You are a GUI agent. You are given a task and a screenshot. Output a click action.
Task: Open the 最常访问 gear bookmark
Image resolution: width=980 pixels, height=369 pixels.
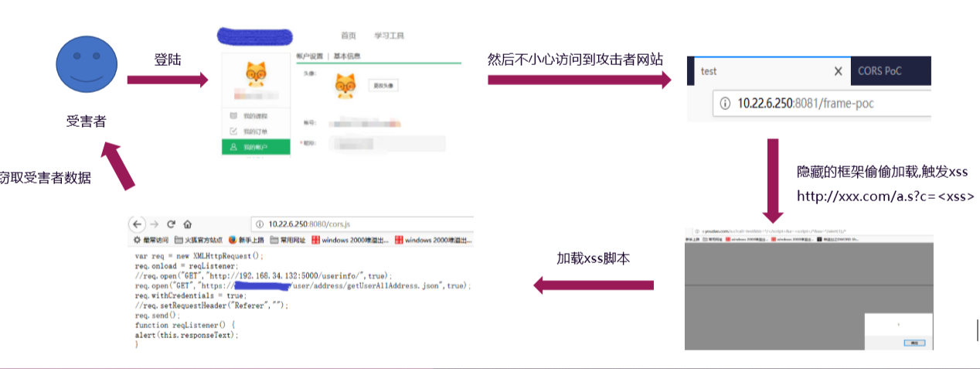(x=151, y=241)
